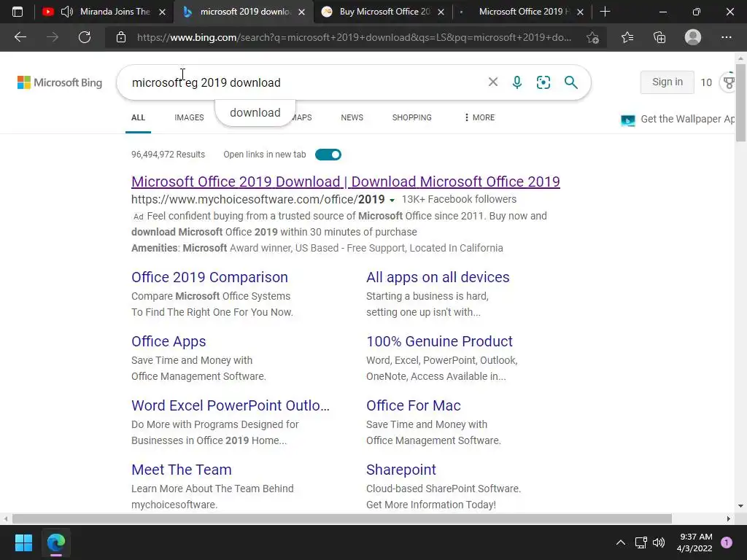Viewport: 747px width, 560px height.
Task: Click the rewards points count 10
Action: [706, 82]
